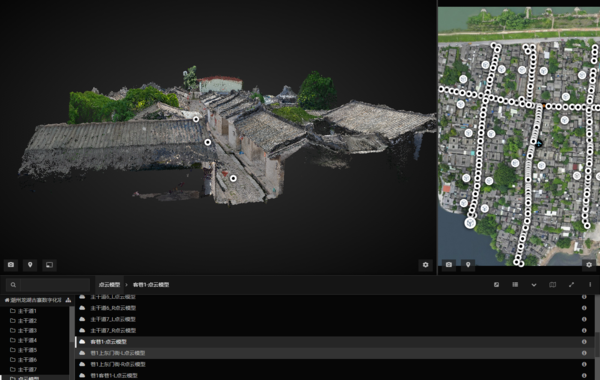Open the aerial map settings gear
This screenshot has width=600, height=380.
click(x=589, y=264)
